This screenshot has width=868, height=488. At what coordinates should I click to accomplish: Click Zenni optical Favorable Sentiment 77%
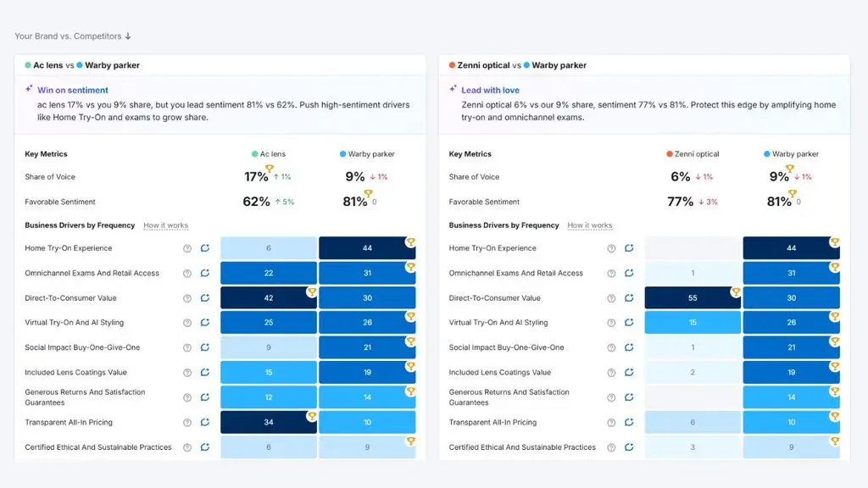(x=681, y=202)
